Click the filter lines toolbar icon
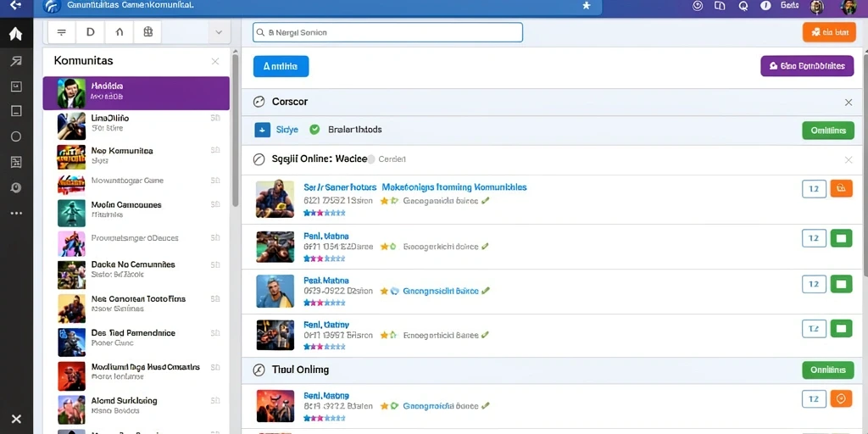868x434 pixels. coord(62,32)
